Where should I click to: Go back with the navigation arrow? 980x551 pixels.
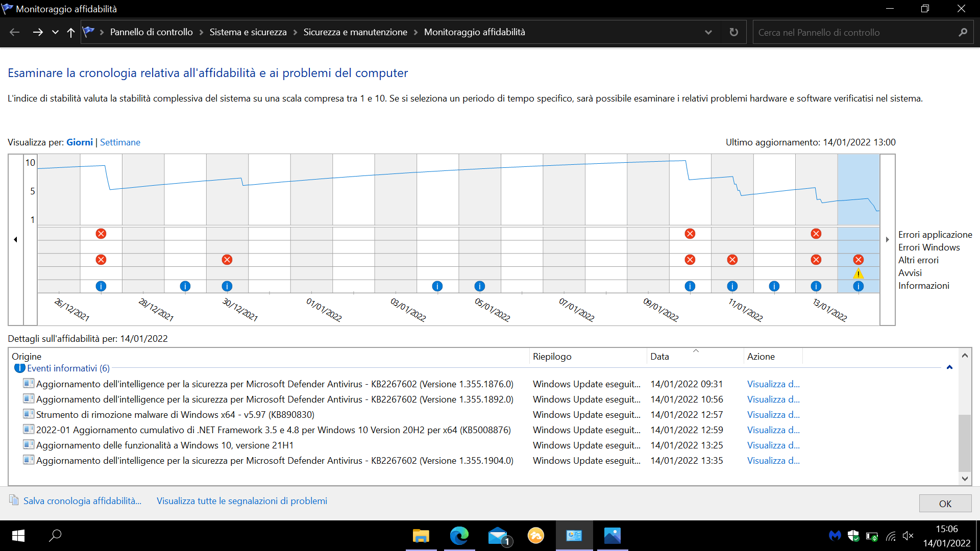coord(14,32)
